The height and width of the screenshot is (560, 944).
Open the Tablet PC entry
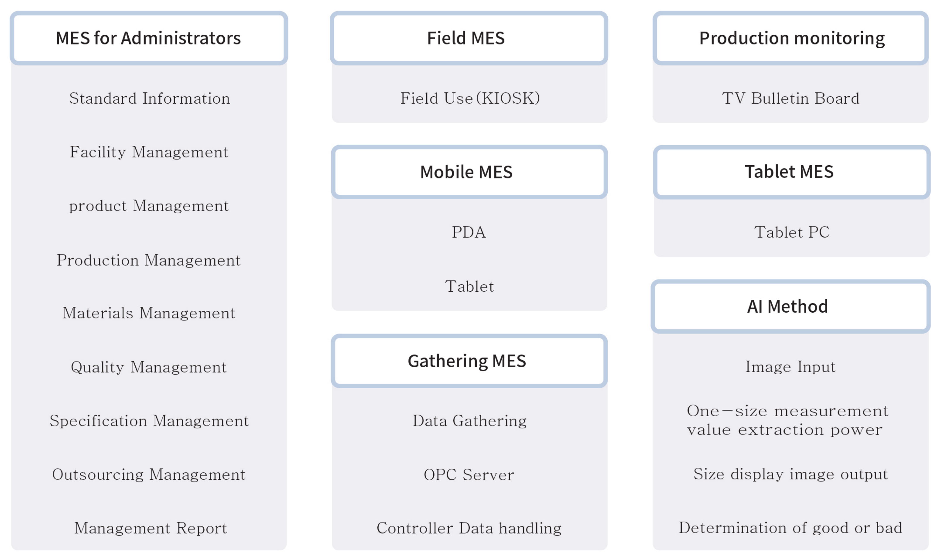coord(792,232)
